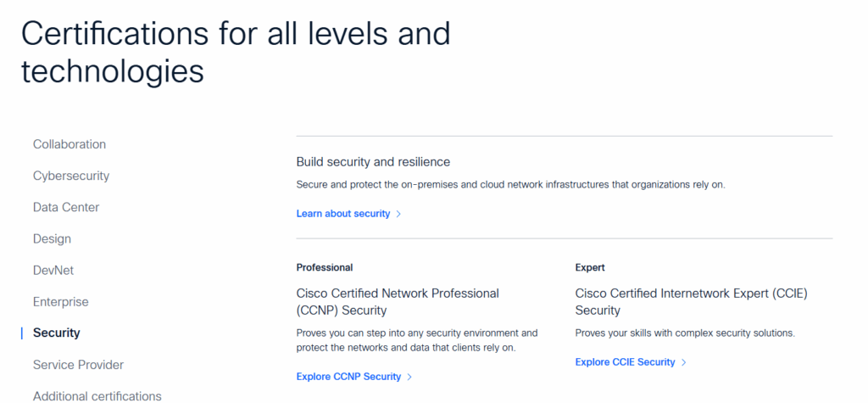Open the Additional certifications tab

click(97, 395)
